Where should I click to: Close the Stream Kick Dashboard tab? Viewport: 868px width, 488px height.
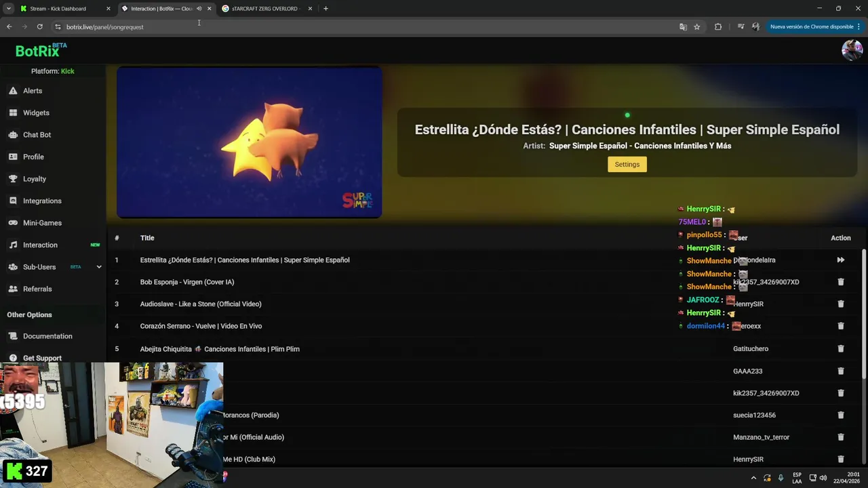[108, 9]
